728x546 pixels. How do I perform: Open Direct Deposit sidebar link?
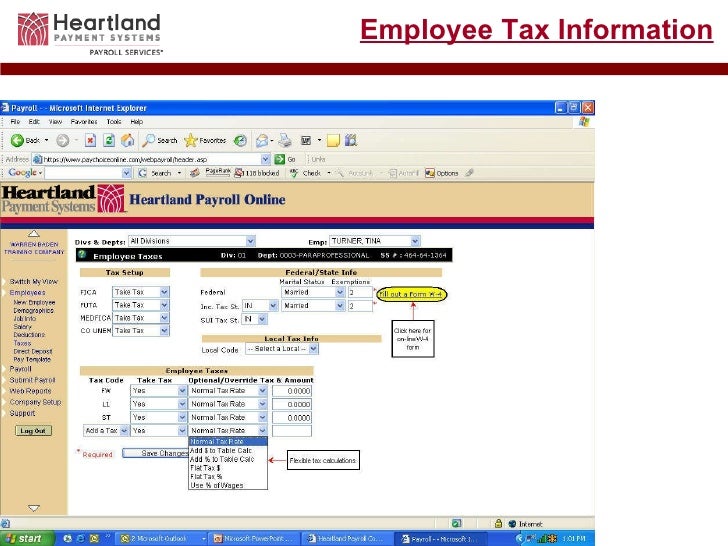point(32,351)
